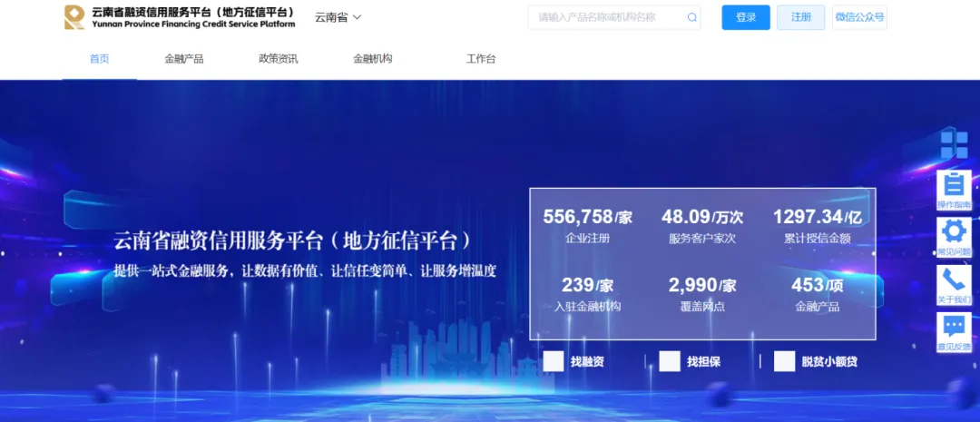Click the search magnifier icon
Image resolution: width=980 pixels, height=422 pixels.
point(691,17)
